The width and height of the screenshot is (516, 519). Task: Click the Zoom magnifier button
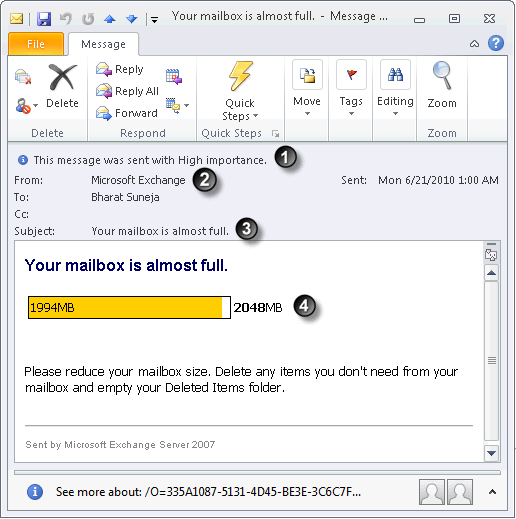[442, 85]
